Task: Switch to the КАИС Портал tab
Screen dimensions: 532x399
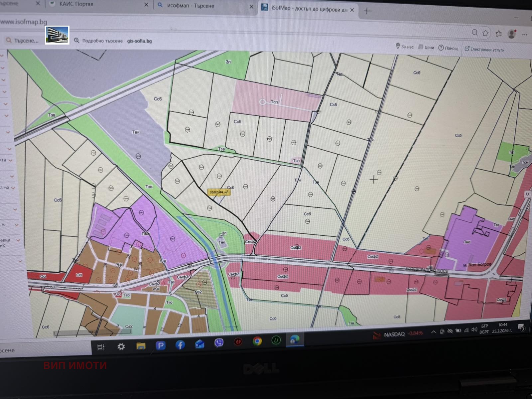Action: tap(76, 5)
